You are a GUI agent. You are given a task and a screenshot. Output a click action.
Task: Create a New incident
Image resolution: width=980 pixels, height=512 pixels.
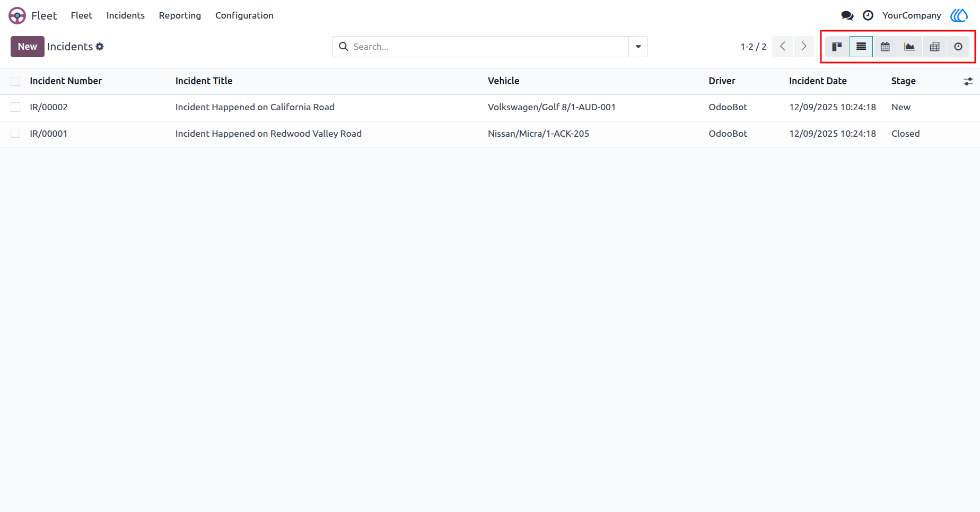pos(28,47)
